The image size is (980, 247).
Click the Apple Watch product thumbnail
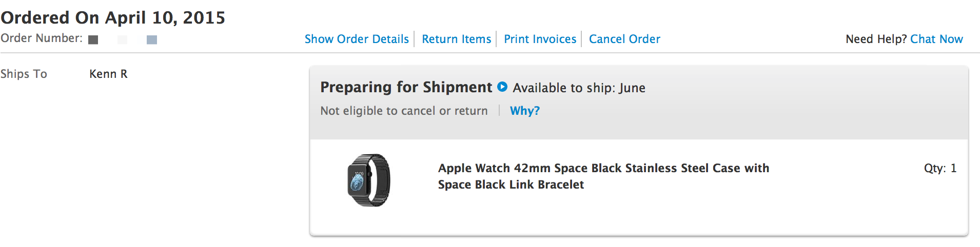tap(368, 180)
